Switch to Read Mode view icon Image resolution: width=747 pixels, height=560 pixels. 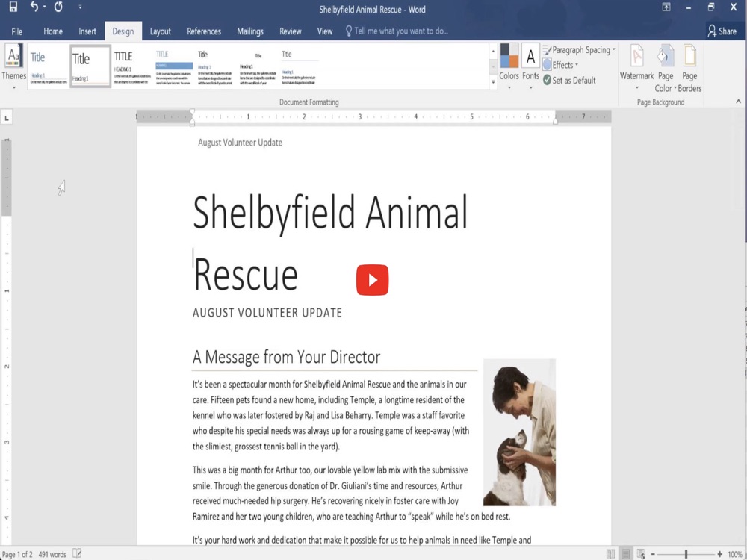[x=610, y=554]
